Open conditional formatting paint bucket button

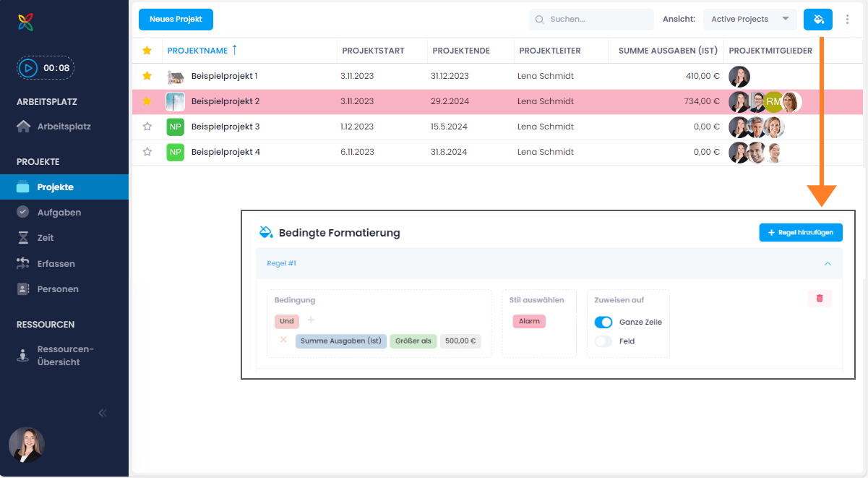tap(818, 20)
